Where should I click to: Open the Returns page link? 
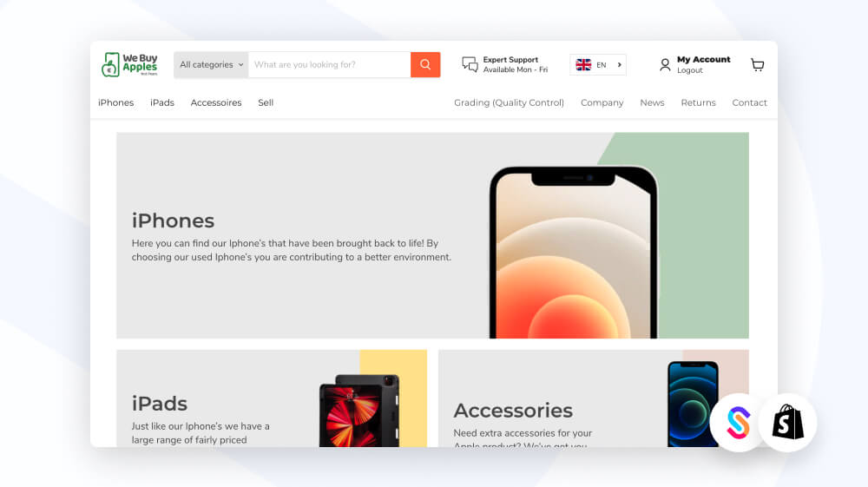698,102
